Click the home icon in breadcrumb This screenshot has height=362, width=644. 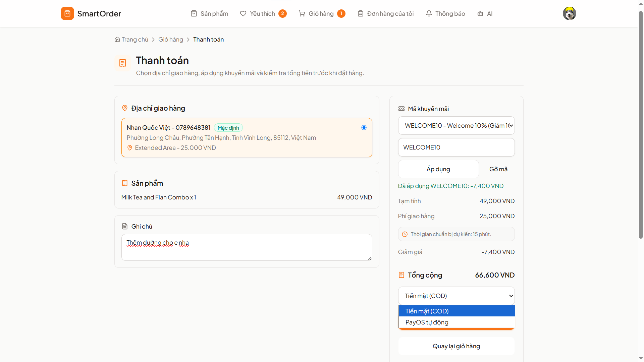click(117, 40)
